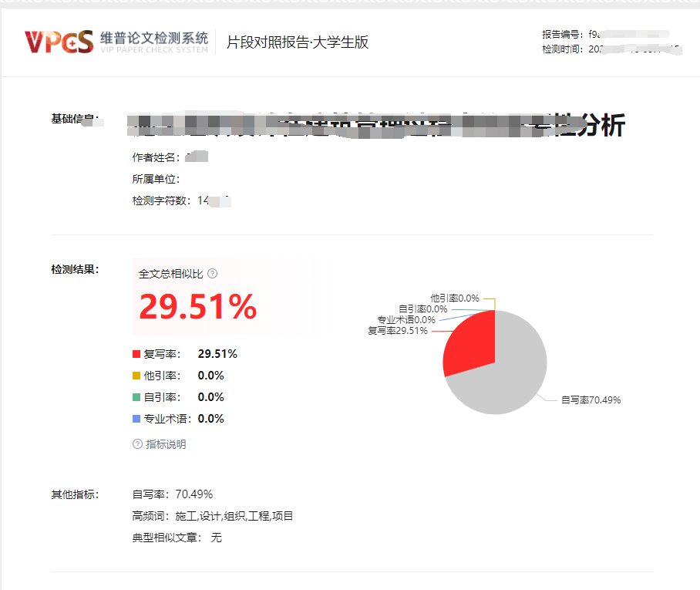The width and height of the screenshot is (700, 590).
Task: Click 典型相似文章 line
Action: (x=177, y=538)
